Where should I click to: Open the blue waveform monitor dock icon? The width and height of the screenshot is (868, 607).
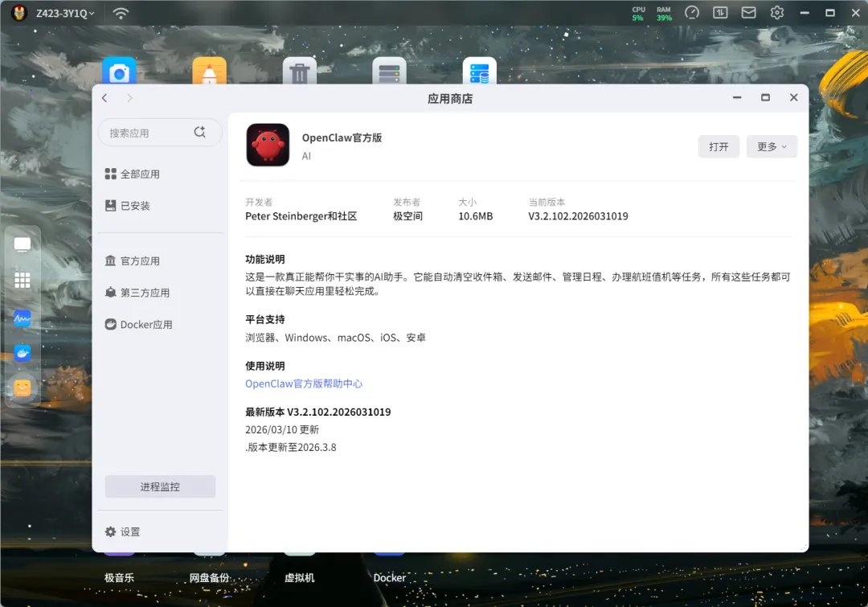point(23,318)
